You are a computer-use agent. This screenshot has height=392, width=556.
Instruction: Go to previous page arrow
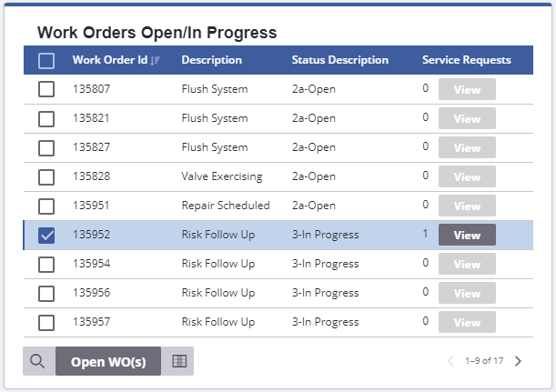coord(450,361)
